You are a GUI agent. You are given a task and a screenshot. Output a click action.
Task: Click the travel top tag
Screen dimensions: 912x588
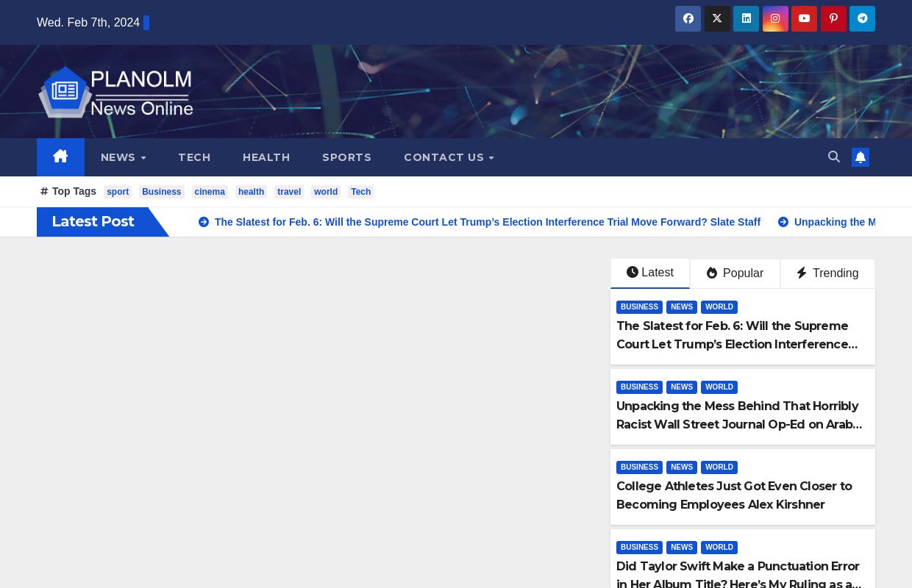[289, 192]
